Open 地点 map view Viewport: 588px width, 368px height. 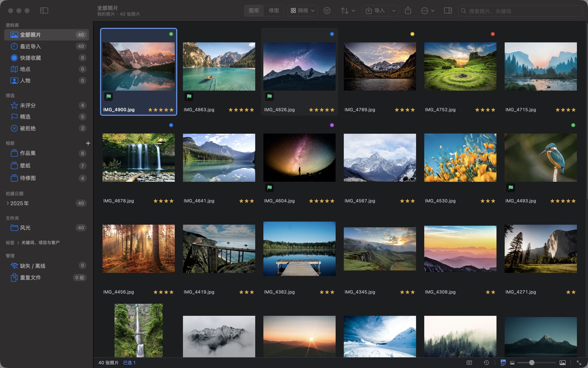pyautogui.click(x=46, y=69)
